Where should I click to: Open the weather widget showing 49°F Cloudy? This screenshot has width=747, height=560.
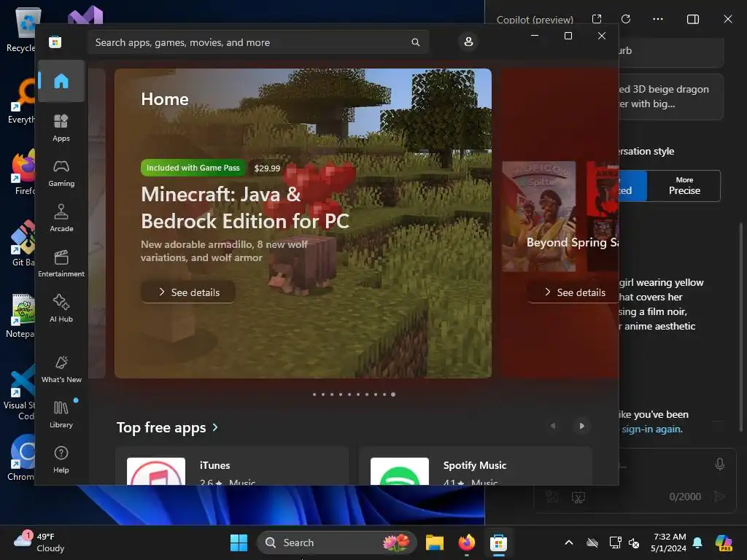tap(39, 542)
